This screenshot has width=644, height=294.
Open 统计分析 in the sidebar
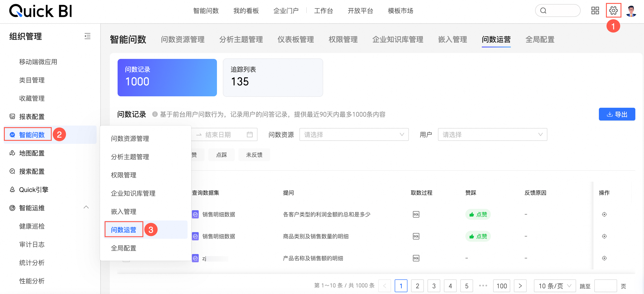32,262
